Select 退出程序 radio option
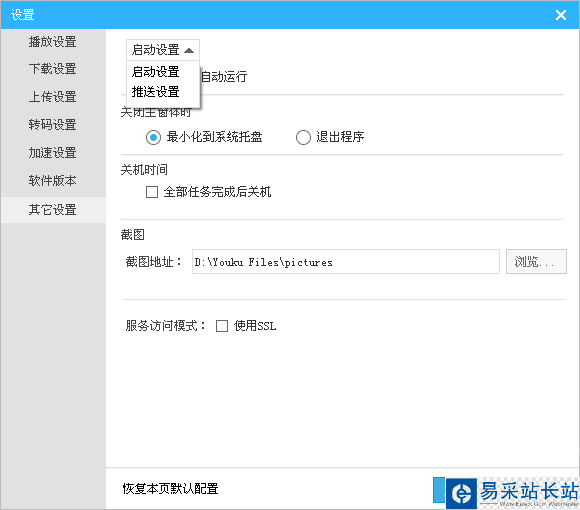Screen dimensions: 580x510 pos(303,138)
